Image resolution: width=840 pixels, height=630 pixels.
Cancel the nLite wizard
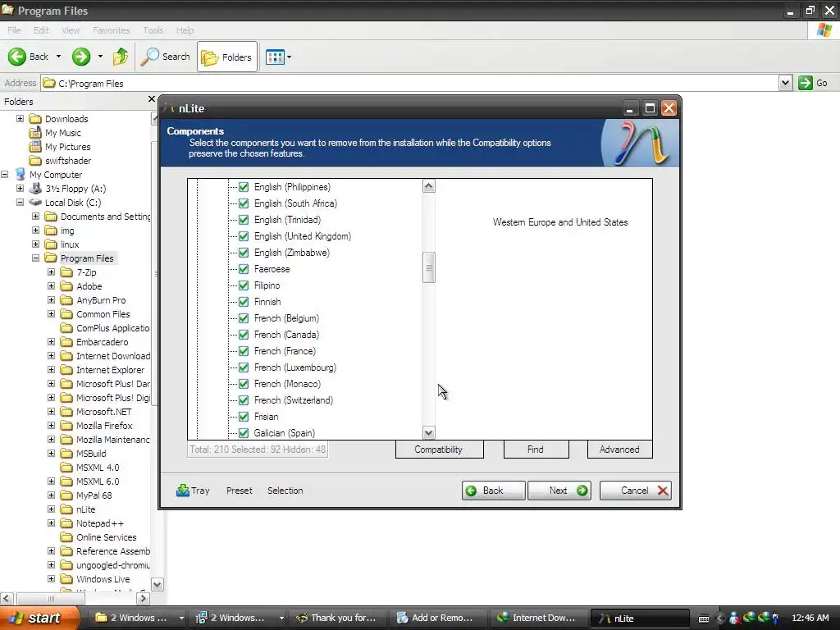click(636, 491)
